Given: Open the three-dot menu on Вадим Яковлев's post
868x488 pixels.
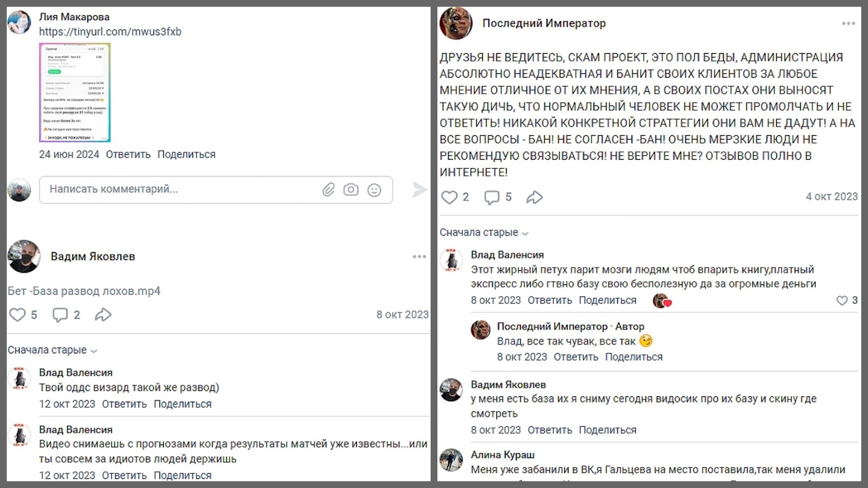Looking at the screenshot, I should coord(418,257).
